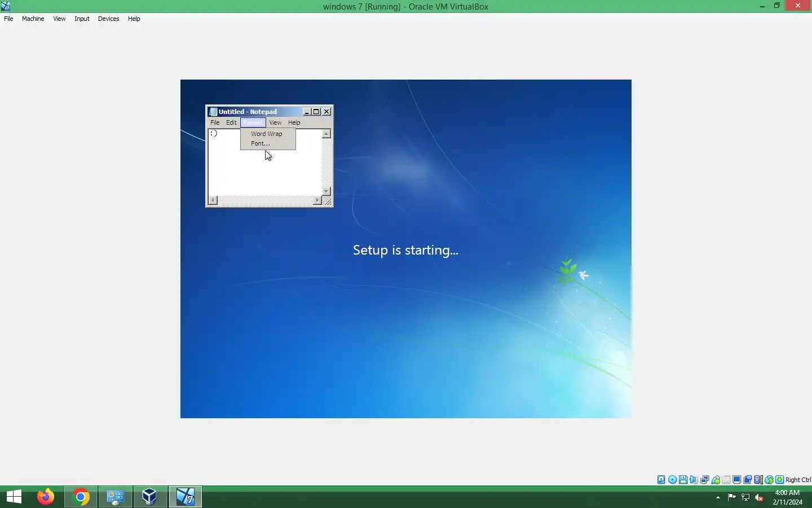This screenshot has height=508, width=812.
Task: Click Notepad horizontal scrollbar right arrow
Action: [317, 200]
